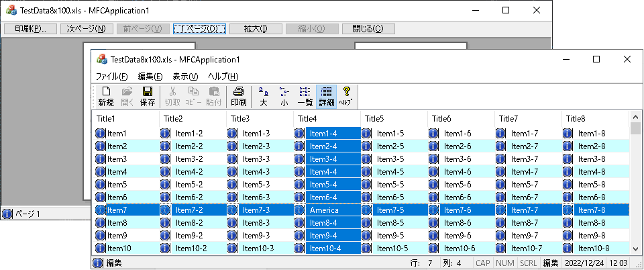Click the info icon beside Item5-3
644x270 pixels.
click(232, 185)
